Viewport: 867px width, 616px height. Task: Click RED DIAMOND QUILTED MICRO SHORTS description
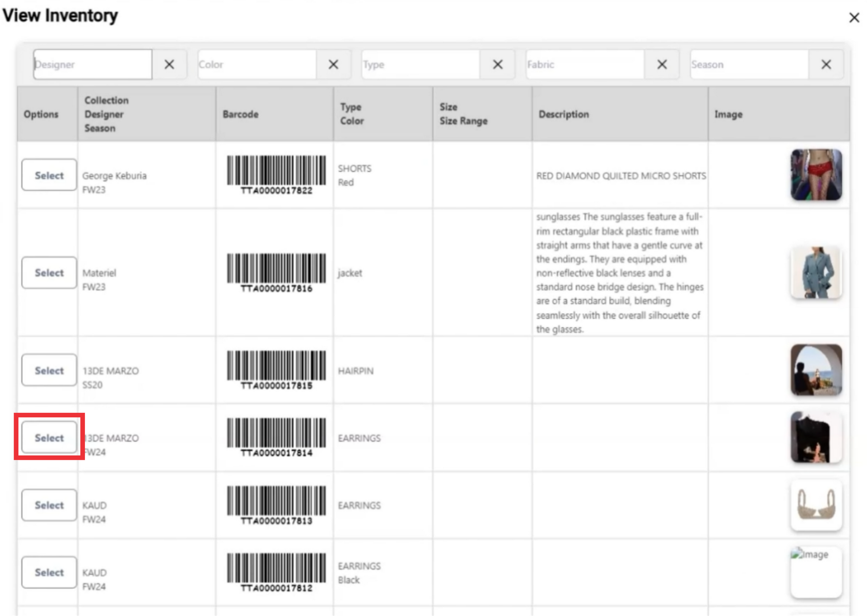coord(621,176)
